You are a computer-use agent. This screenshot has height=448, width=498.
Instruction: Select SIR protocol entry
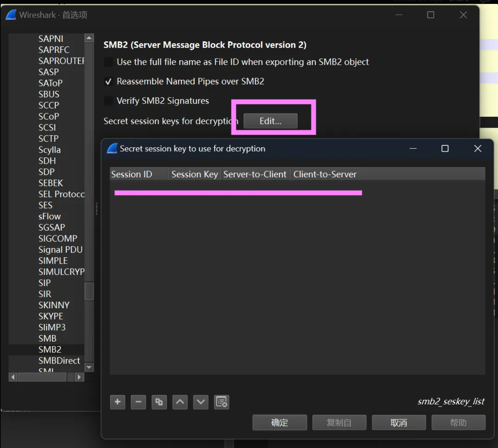pos(45,294)
